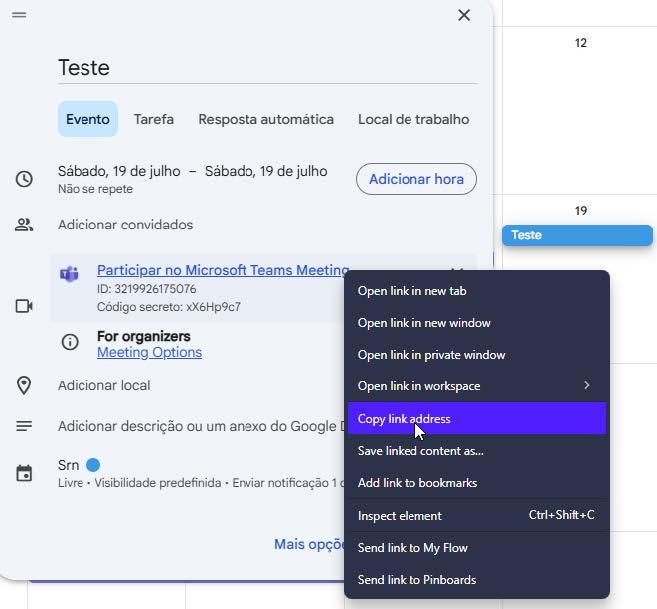The width and height of the screenshot is (657, 609).
Task: Select the Código secreto xX6Hp9c7 text
Action: point(169,307)
